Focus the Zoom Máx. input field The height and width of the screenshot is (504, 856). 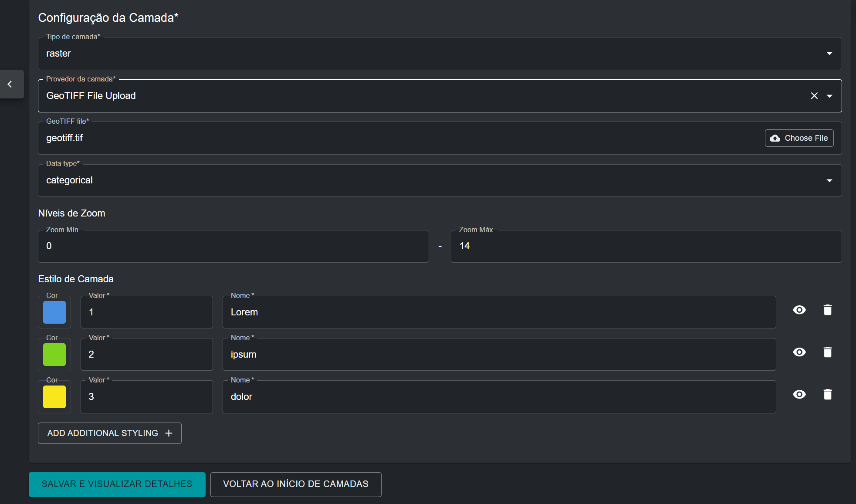tap(646, 246)
